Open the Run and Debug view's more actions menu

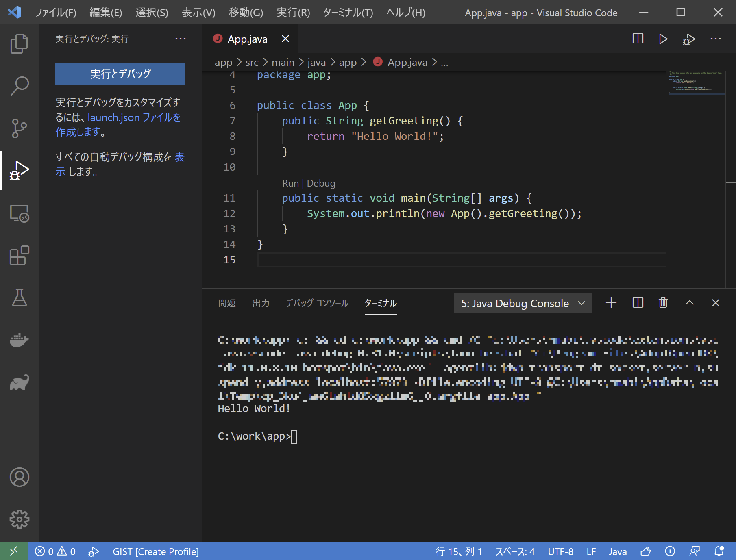181,39
